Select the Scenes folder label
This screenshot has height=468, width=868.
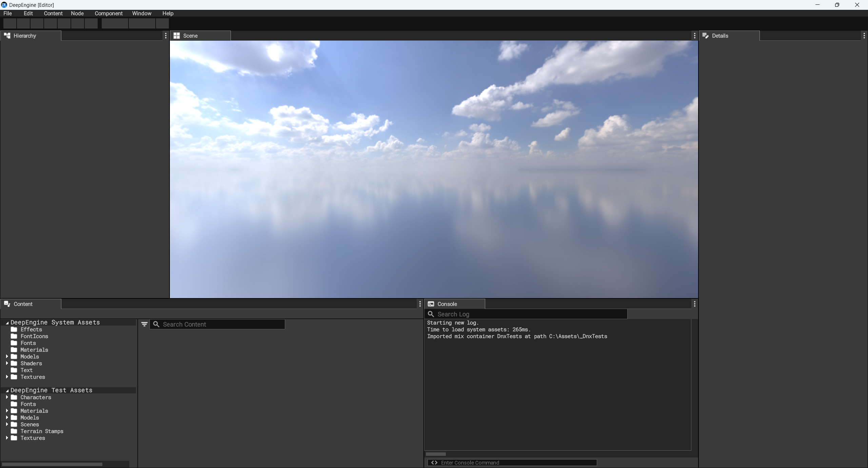pos(29,424)
